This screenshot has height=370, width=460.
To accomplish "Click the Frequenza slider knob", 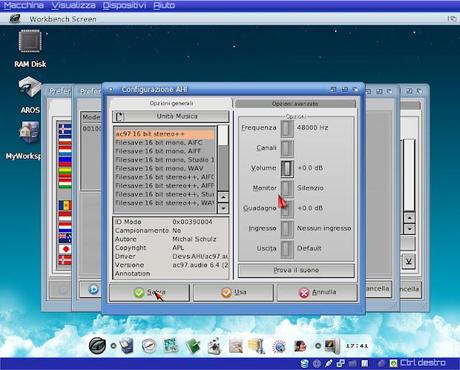I will [x=287, y=128].
